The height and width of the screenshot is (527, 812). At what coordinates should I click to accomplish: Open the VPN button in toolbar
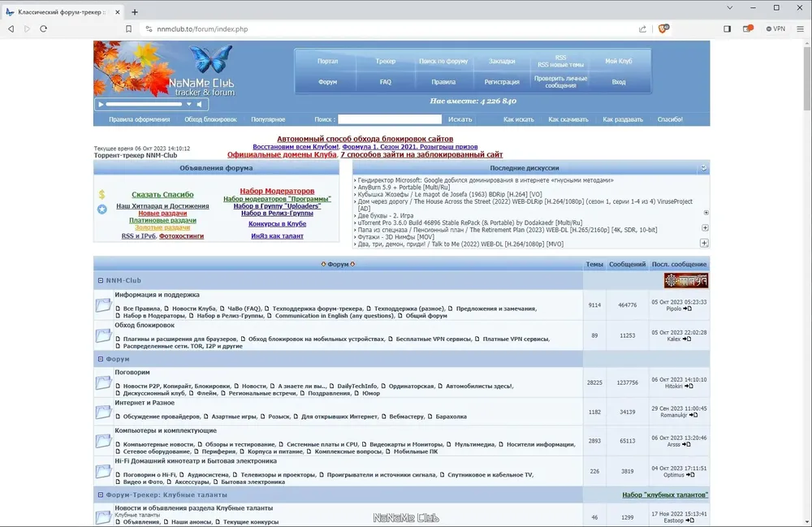(x=775, y=29)
